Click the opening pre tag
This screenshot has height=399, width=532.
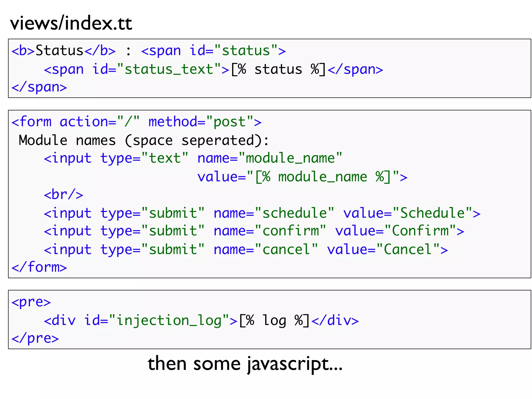click(31, 302)
